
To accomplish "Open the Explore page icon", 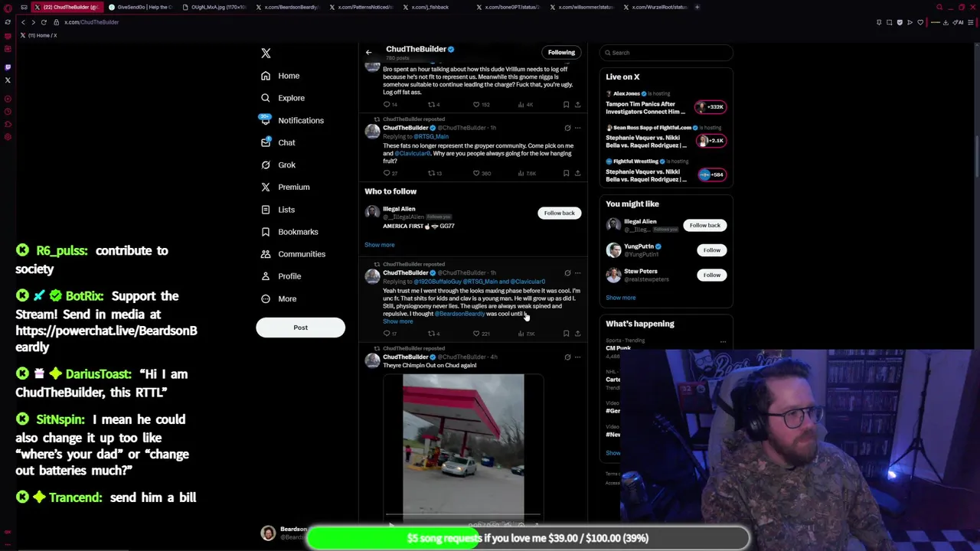I will pyautogui.click(x=266, y=98).
